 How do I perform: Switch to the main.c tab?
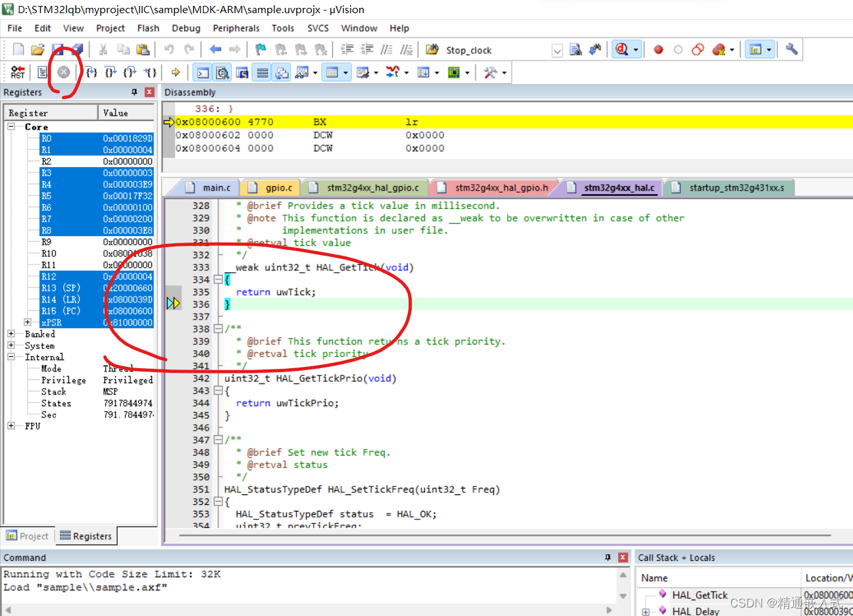coord(210,187)
